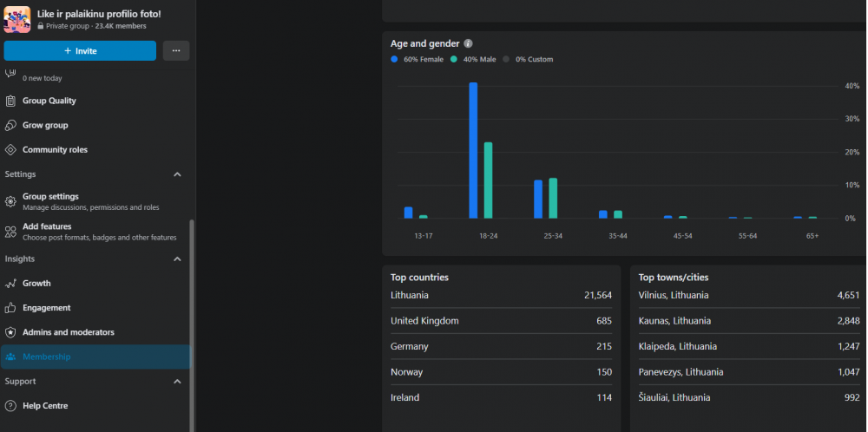
Task: Click the blue Invite button
Action: (x=80, y=51)
